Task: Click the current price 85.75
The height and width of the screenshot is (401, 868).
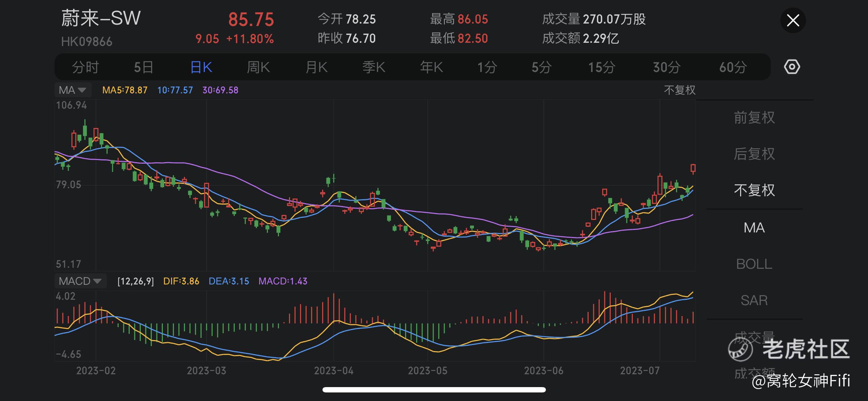Action: [251, 20]
